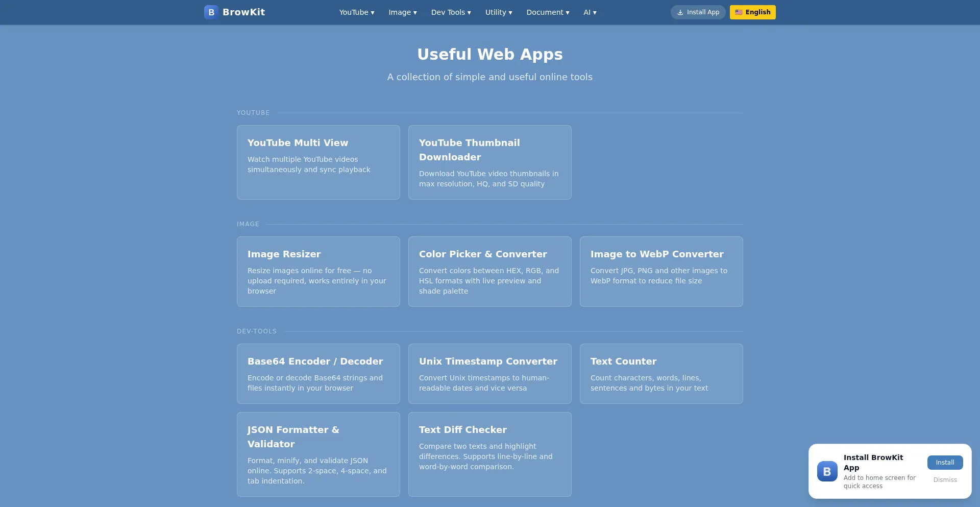Open Color Picker & Converter card
The image size is (980, 507).
(x=490, y=272)
